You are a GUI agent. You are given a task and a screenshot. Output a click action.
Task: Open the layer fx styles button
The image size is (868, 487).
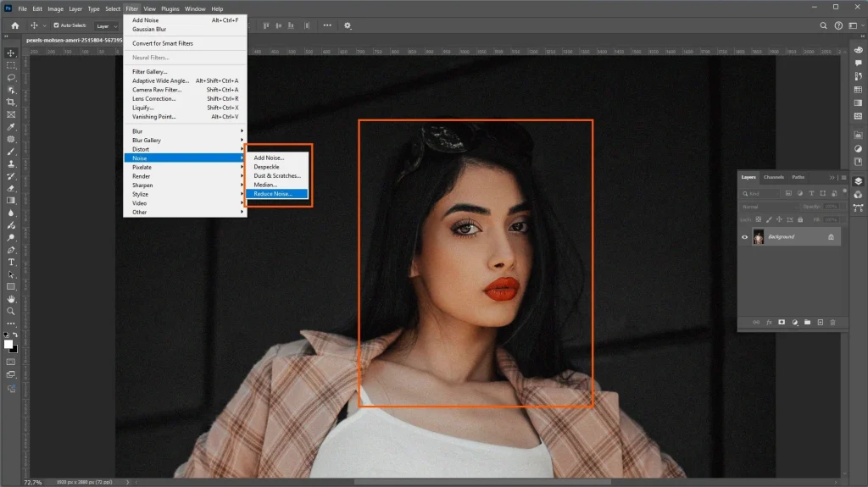pyautogui.click(x=769, y=322)
